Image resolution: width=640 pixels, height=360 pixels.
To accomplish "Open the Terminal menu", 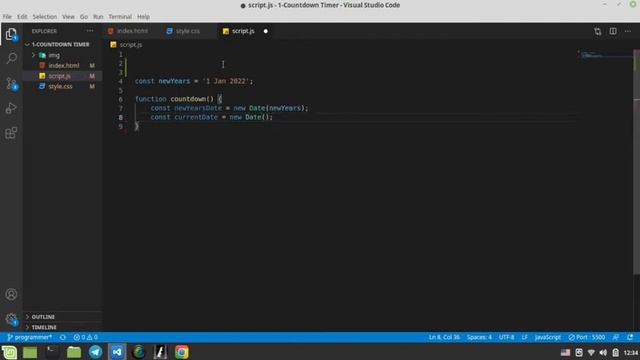I will [x=120, y=17].
